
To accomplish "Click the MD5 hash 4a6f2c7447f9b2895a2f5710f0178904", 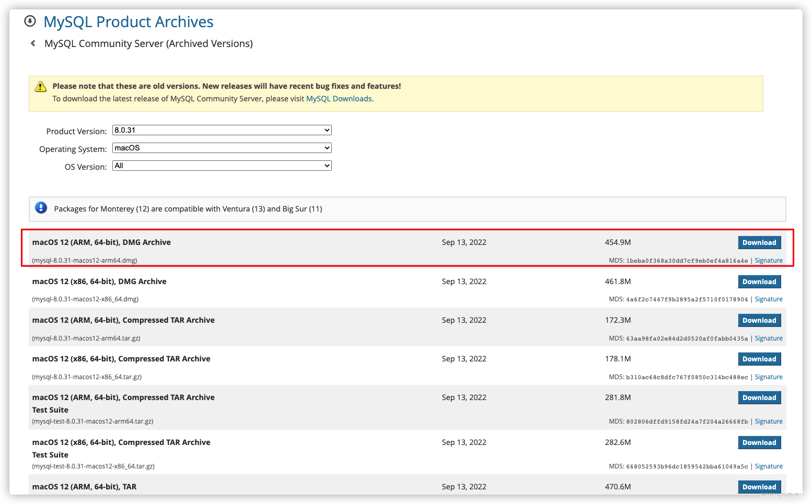I will [687, 299].
